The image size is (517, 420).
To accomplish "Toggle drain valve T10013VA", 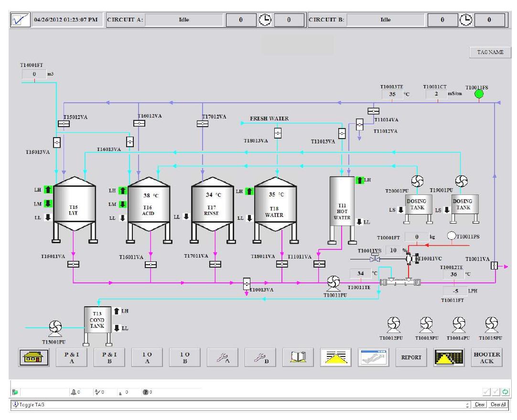I will [x=247, y=283].
